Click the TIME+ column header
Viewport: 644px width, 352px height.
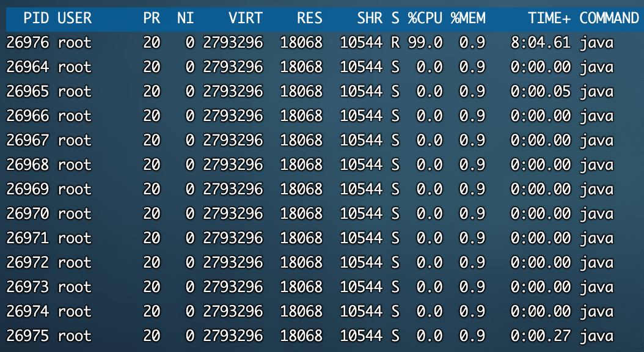(x=549, y=18)
